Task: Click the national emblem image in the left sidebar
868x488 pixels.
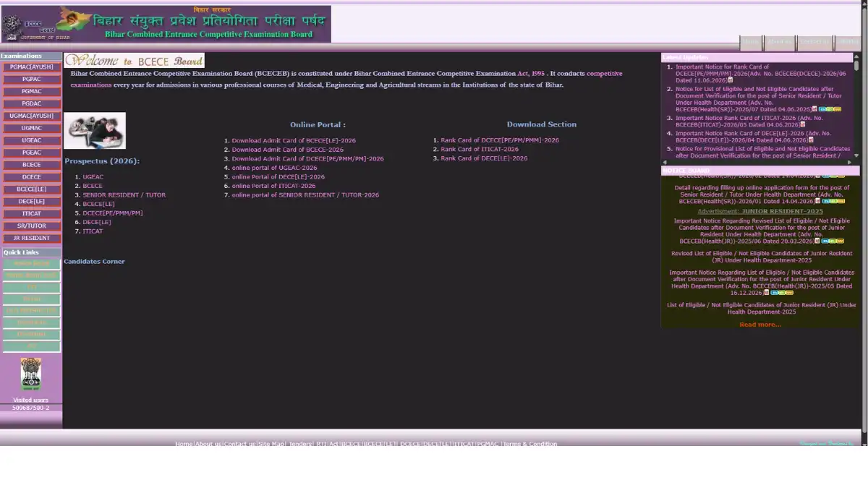Action: click(30, 374)
